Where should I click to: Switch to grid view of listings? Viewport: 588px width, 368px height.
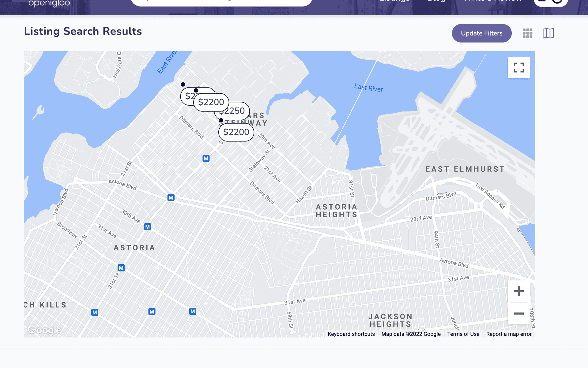click(527, 33)
